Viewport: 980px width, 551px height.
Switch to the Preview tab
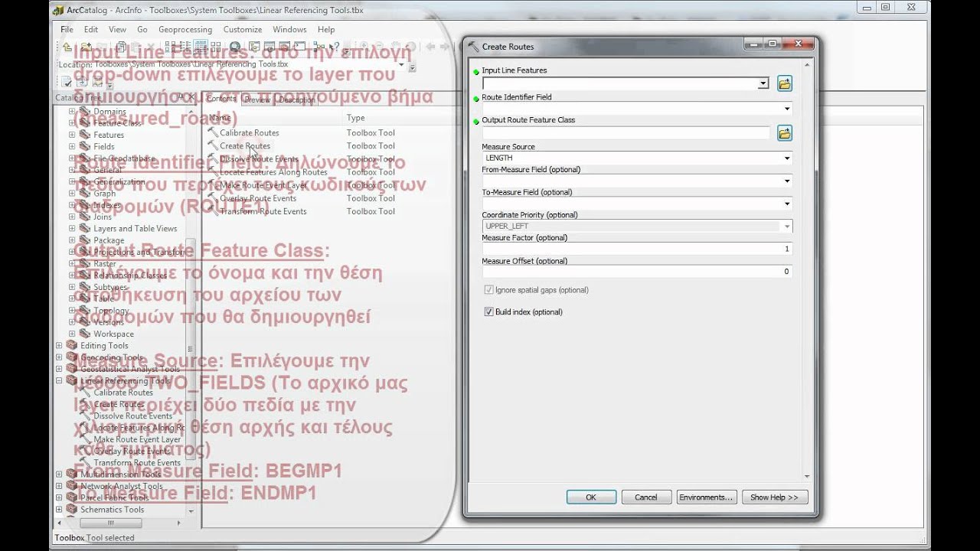pyautogui.click(x=257, y=99)
